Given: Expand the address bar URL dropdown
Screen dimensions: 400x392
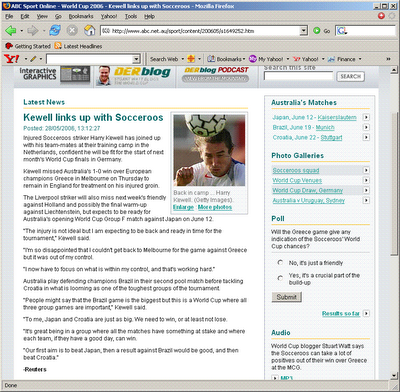Looking at the screenshot, I should pos(303,31).
